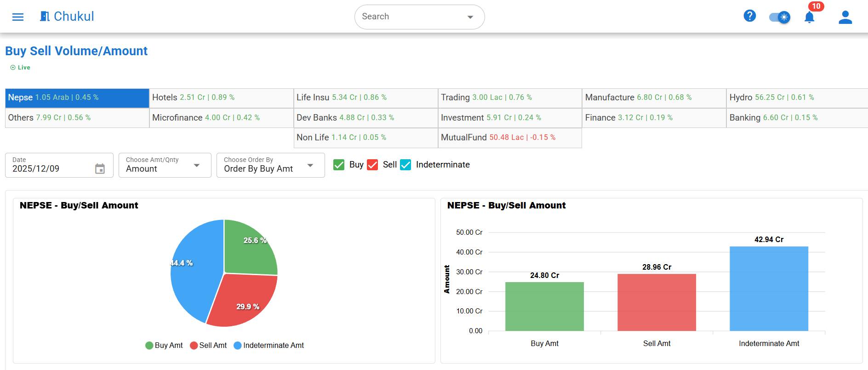Click the Chukul logo icon
Image resolution: width=868 pixels, height=370 pixels.
[x=45, y=17]
